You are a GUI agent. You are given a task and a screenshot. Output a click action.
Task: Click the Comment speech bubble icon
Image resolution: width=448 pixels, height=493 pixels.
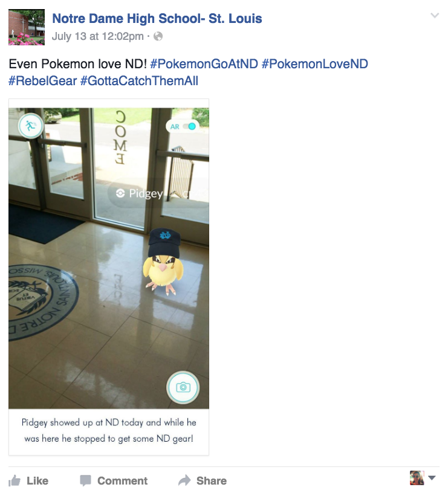[86, 481]
